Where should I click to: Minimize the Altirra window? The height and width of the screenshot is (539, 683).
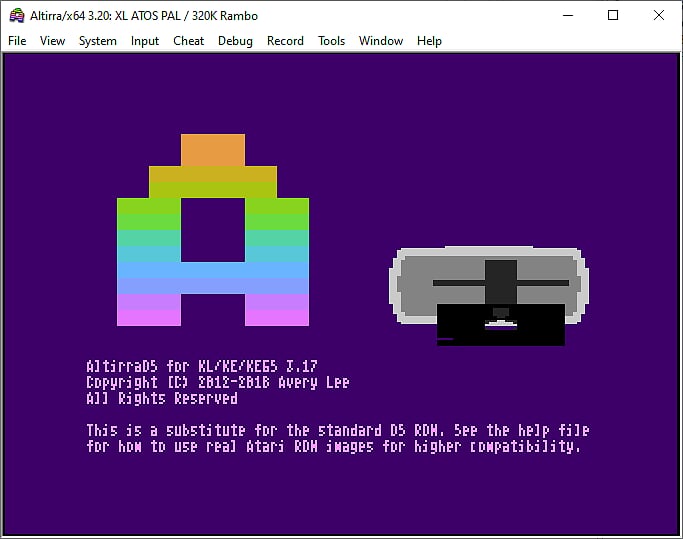click(568, 16)
